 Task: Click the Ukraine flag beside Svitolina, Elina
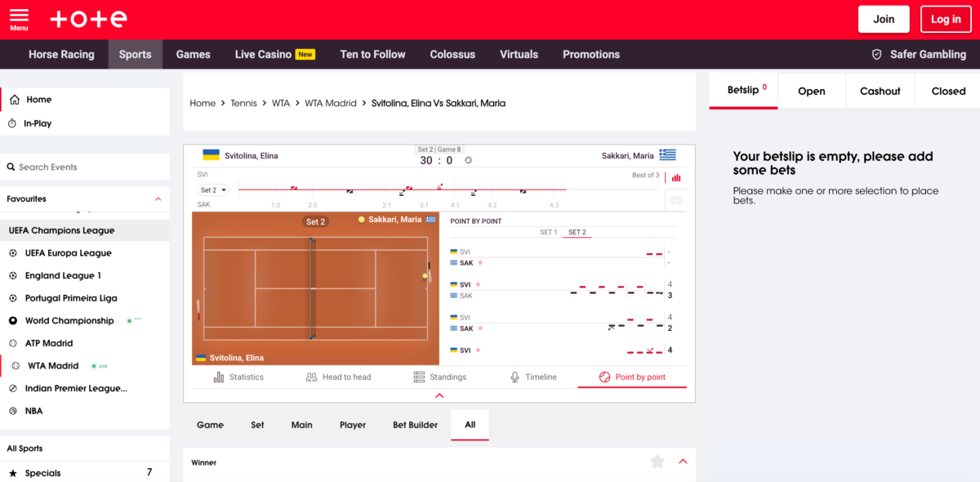click(x=211, y=154)
